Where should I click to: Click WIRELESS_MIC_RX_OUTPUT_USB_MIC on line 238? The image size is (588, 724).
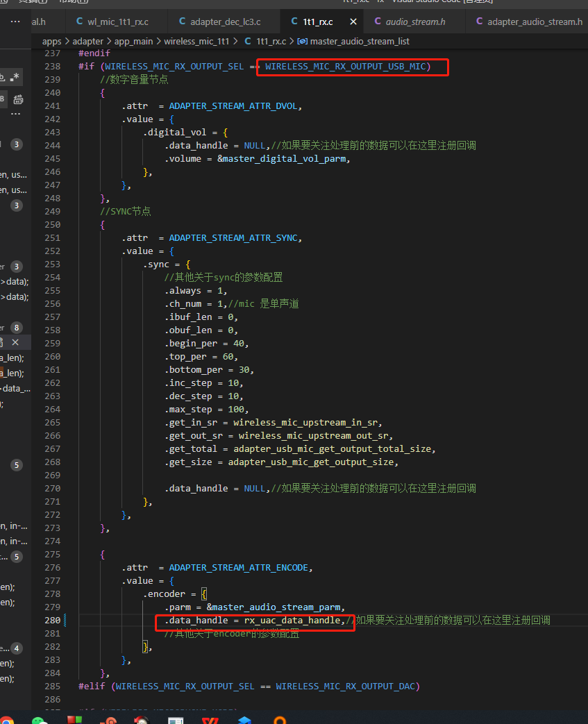tap(345, 67)
